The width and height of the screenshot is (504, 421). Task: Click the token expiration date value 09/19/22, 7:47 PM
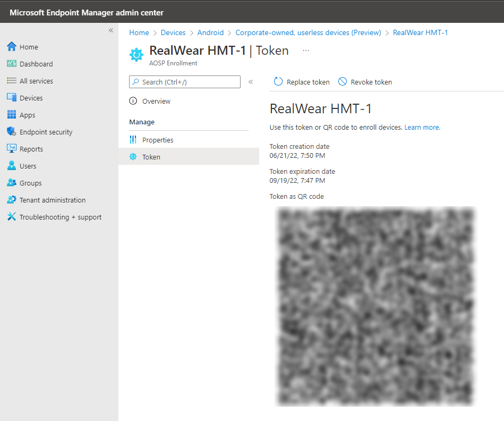pos(297,181)
